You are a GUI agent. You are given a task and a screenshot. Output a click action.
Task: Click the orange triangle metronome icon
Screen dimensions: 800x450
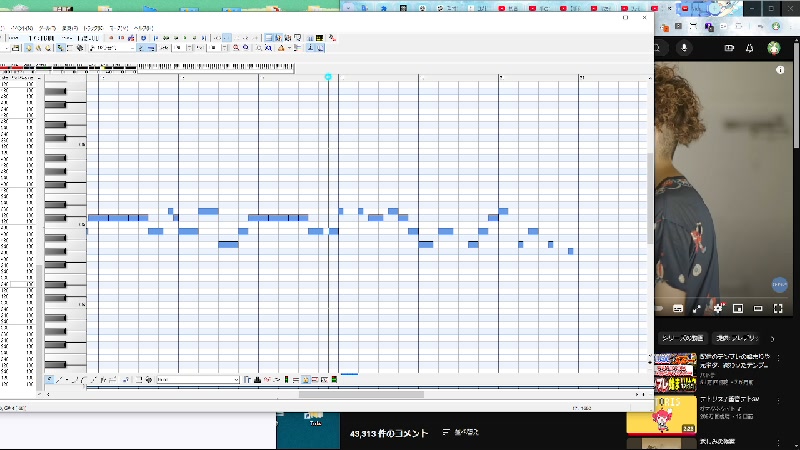282,48
